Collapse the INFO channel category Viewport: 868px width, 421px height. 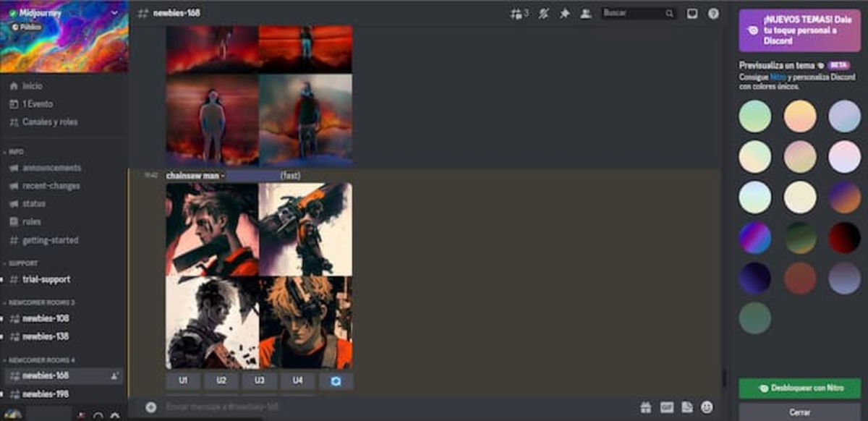click(x=16, y=152)
